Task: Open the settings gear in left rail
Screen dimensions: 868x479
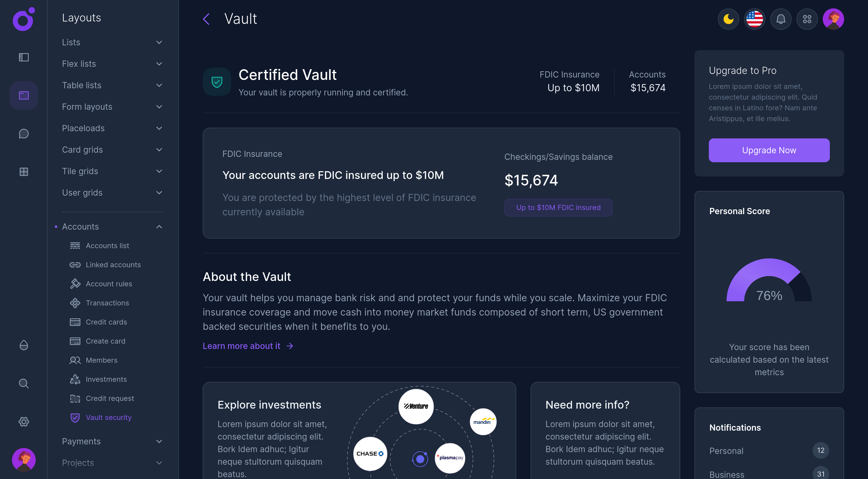Action: (24, 422)
